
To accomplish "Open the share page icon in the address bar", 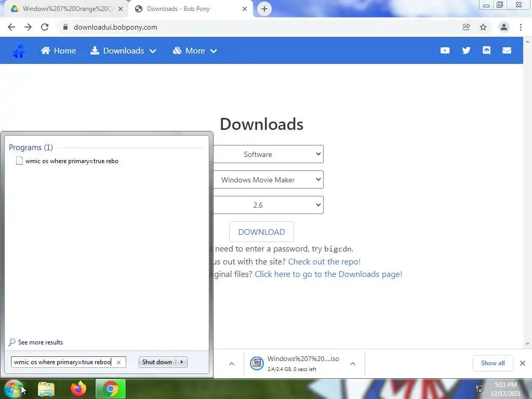I will (466, 27).
